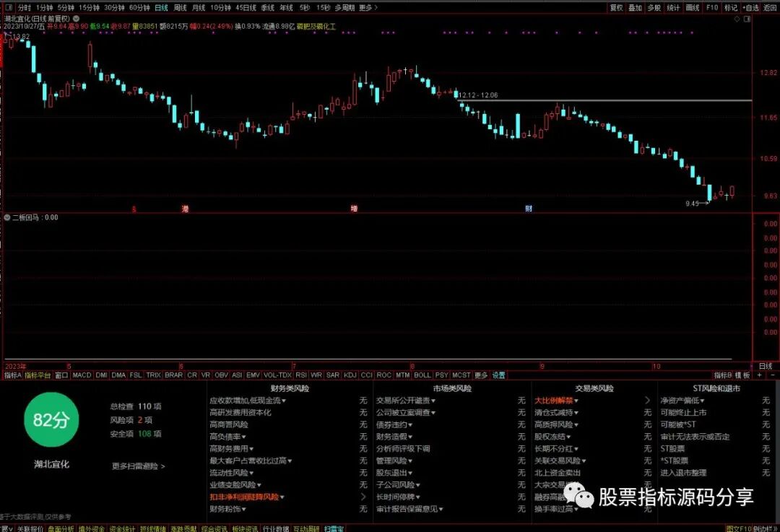Click the plus zoom button near 日线
This screenshot has width=780, height=532.
[759, 375]
